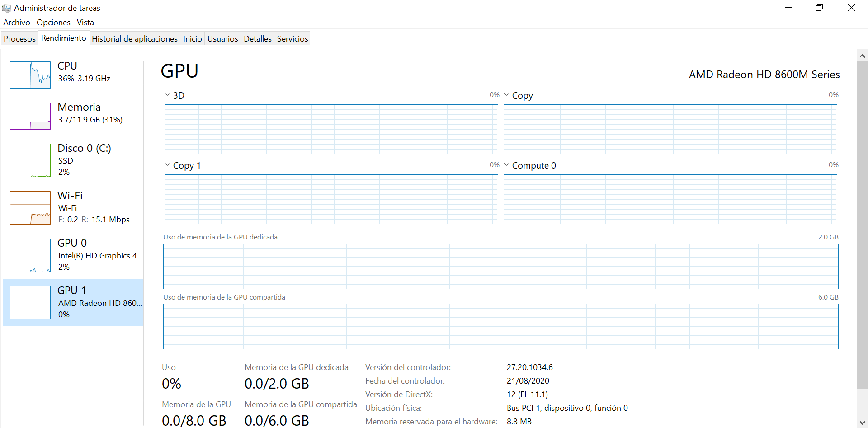Viewport: 868px width, 432px height.
Task: Select GPU 0 Intel HD Graphics entry
Action: click(73, 255)
